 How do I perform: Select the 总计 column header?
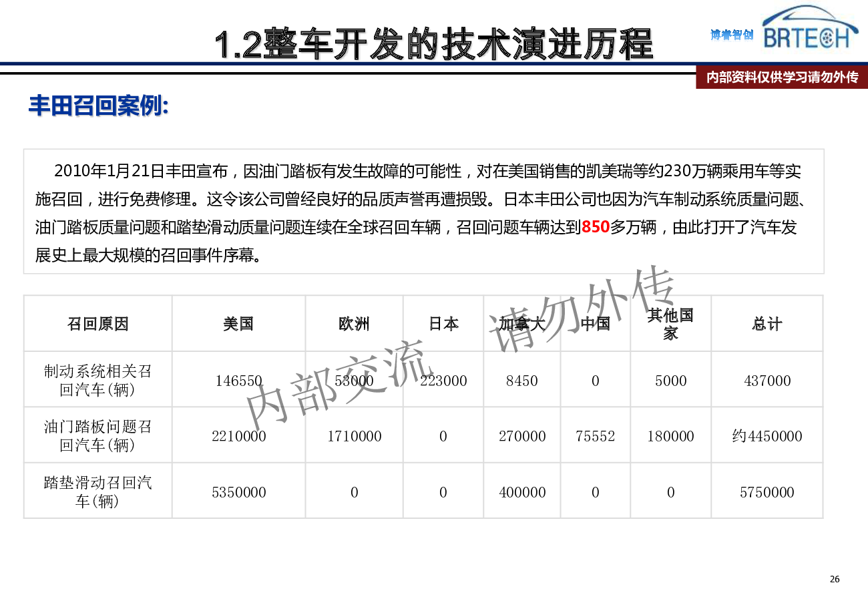(767, 324)
